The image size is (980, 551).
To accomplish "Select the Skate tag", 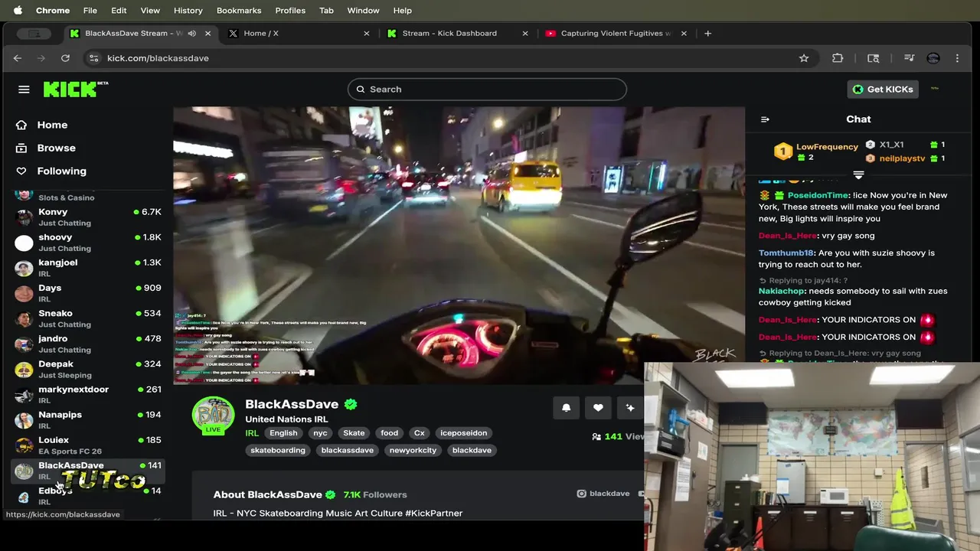I will click(x=354, y=433).
